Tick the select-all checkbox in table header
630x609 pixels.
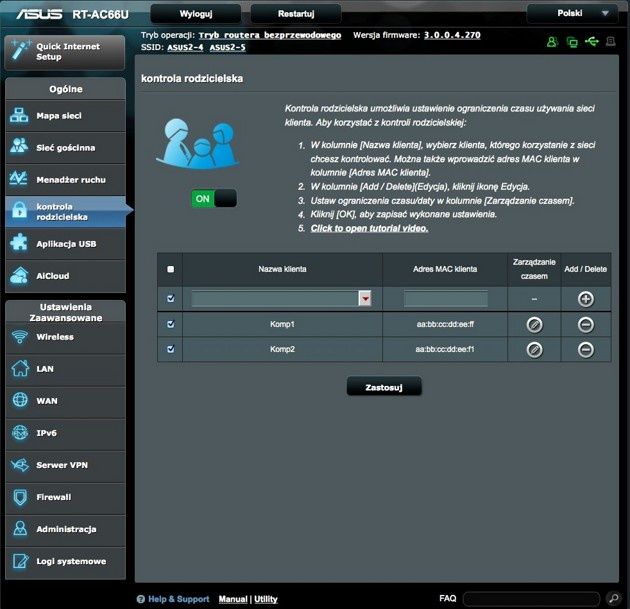(x=171, y=269)
